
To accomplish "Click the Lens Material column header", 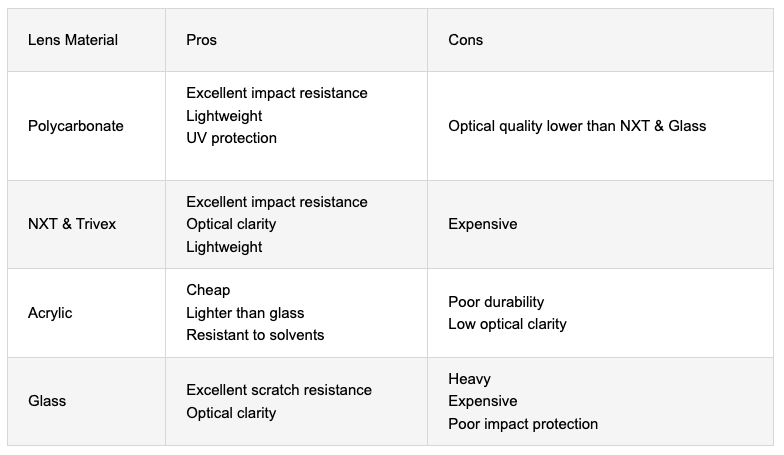I will coord(73,40).
